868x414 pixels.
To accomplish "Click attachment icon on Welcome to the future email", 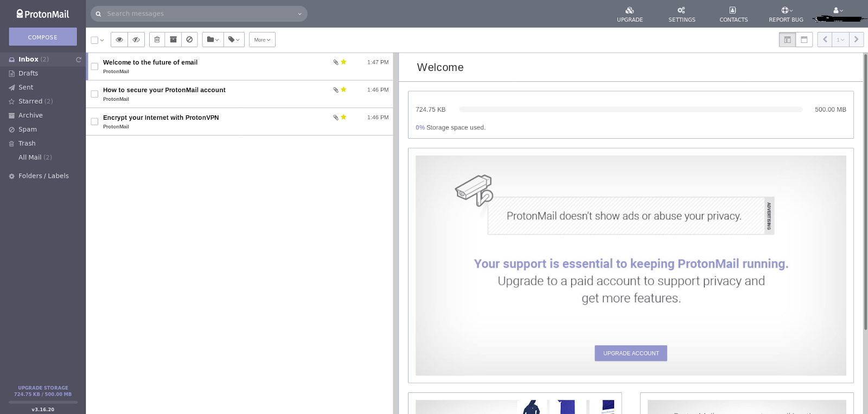I will [336, 62].
